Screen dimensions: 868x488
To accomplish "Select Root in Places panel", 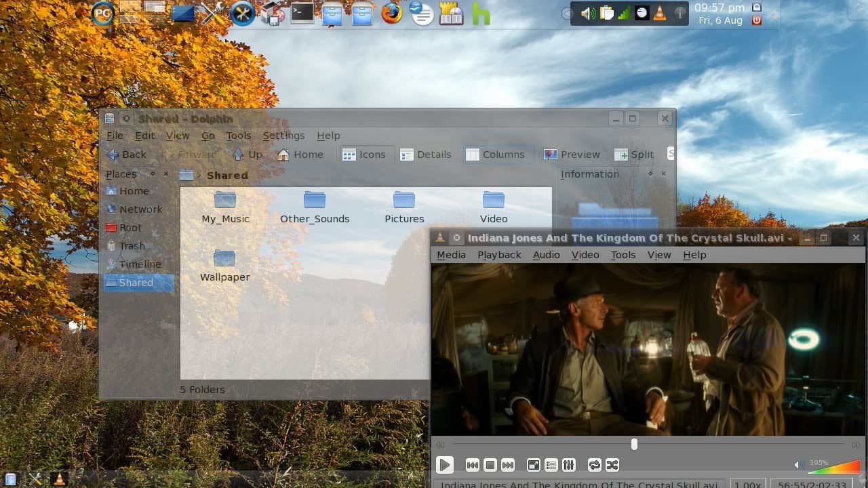I will click(x=138, y=228).
